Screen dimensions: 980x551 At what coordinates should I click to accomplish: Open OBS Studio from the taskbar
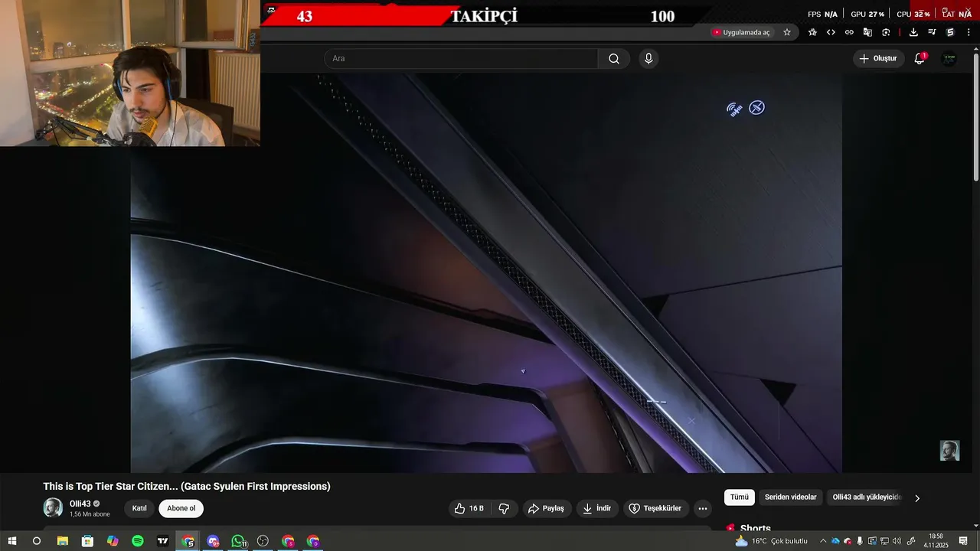[263, 541]
